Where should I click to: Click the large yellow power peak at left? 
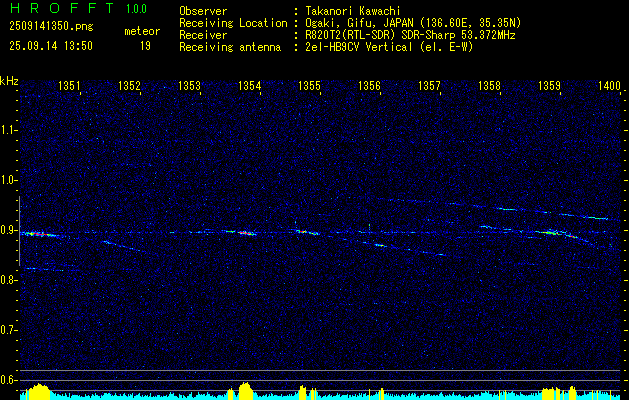coord(38,391)
